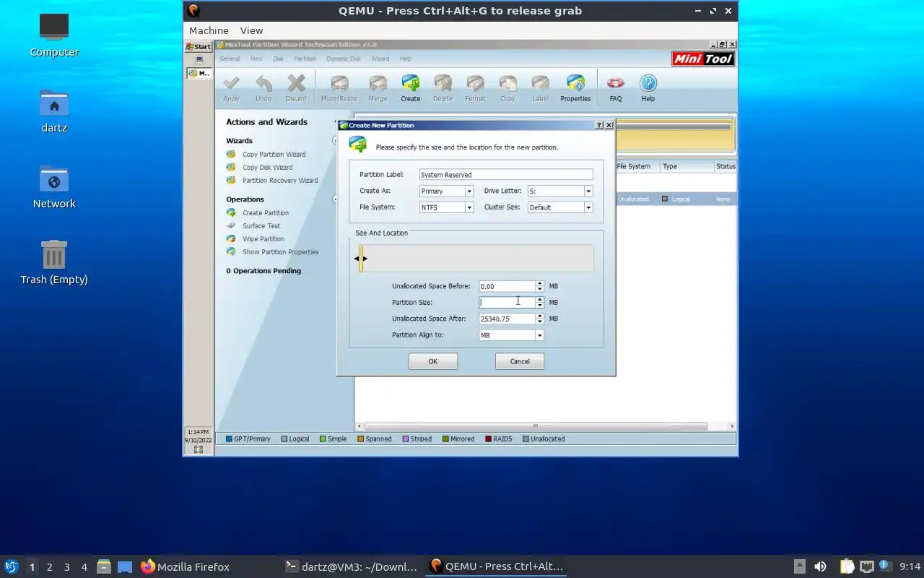Open the Disk menu
Viewport: 924px width, 578px height.
(278, 59)
